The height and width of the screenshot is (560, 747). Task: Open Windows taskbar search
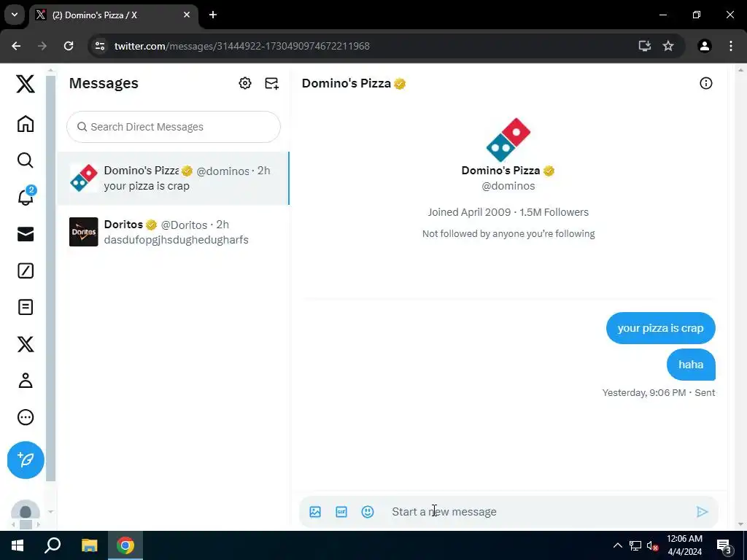53,545
